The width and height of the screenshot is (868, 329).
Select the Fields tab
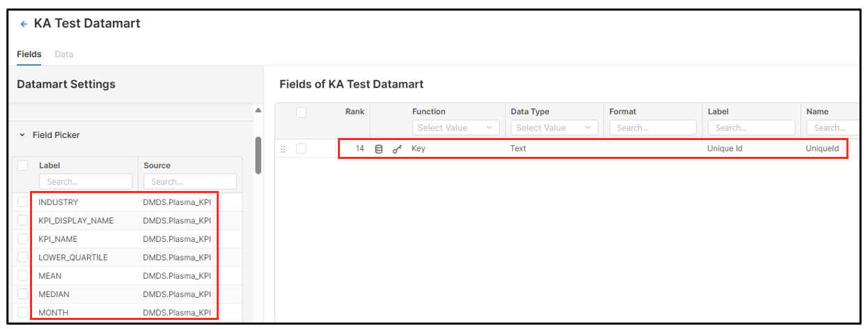click(29, 54)
